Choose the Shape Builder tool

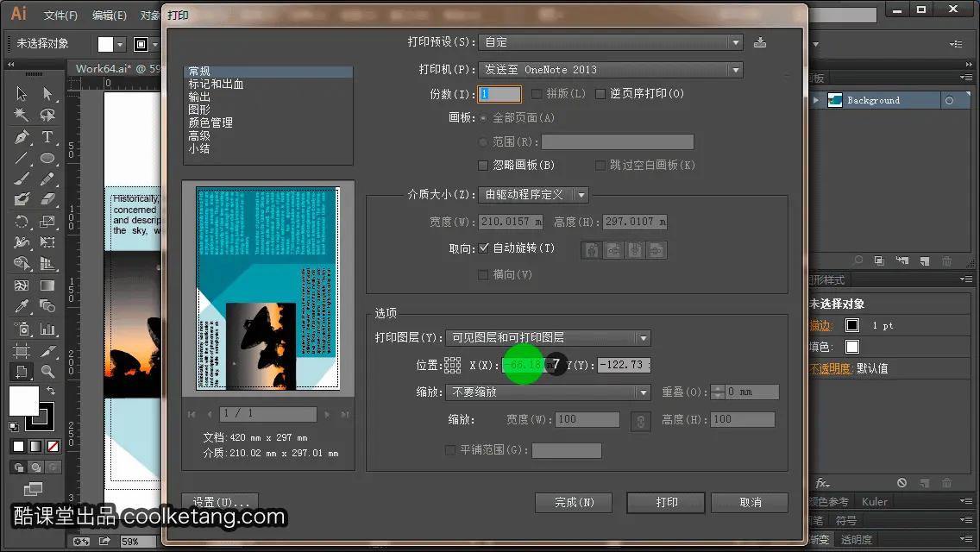pos(22,263)
